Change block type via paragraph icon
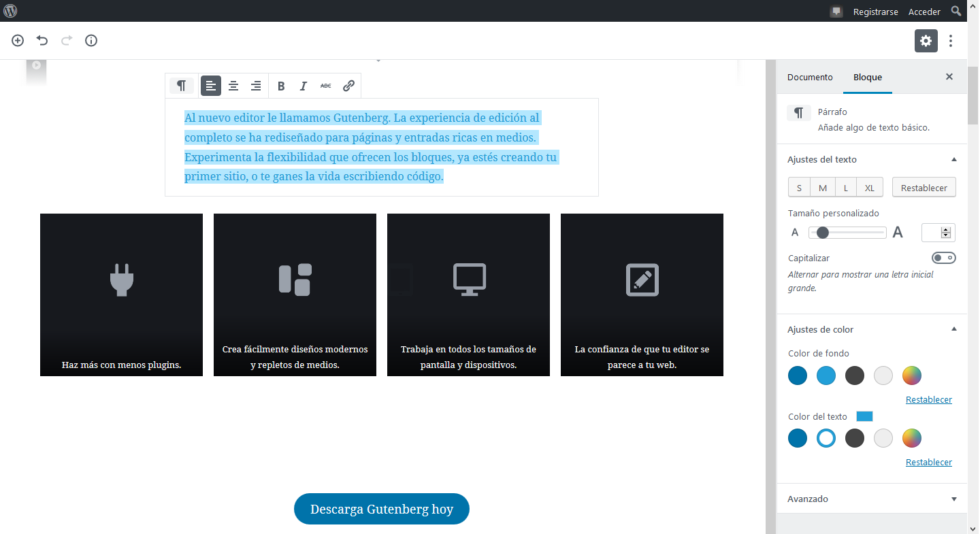This screenshot has height=534, width=980. 182,86
